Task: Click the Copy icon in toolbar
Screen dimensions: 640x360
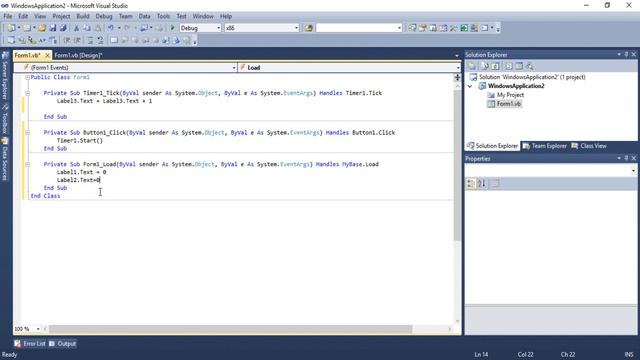Action: tap(87, 28)
